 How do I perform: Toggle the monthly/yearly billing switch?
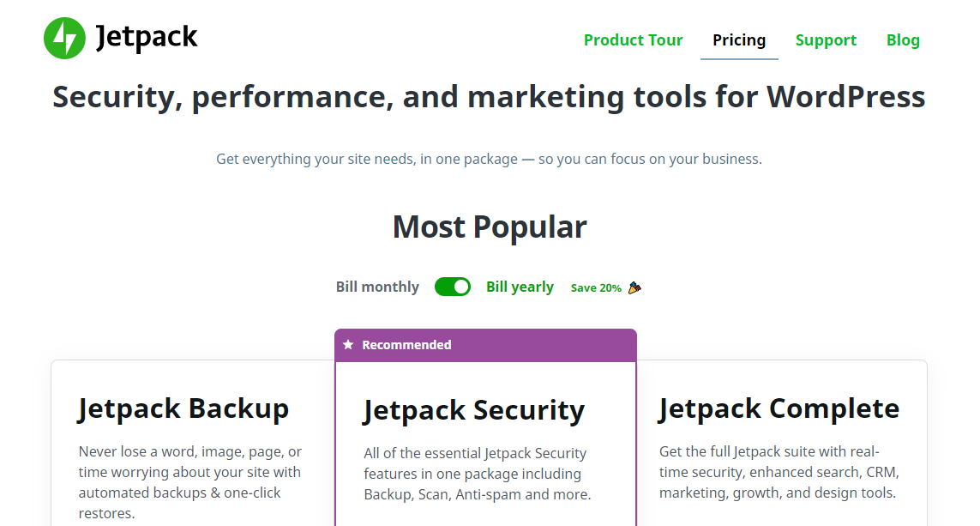coord(453,287)
